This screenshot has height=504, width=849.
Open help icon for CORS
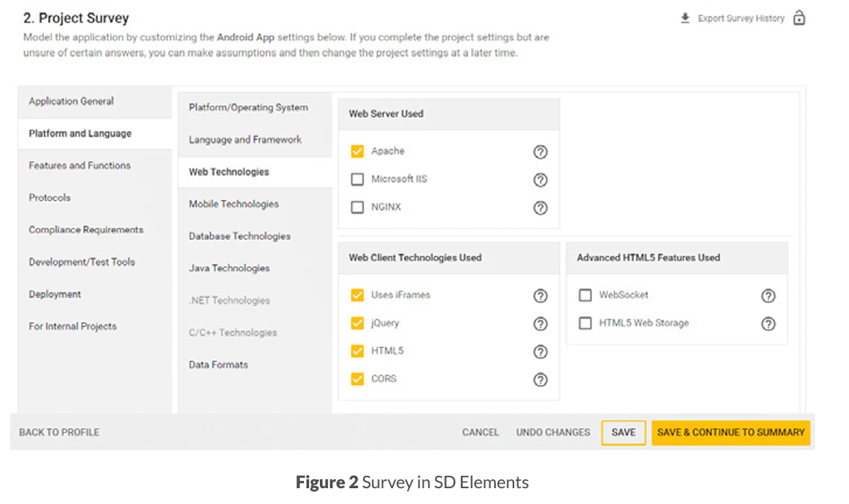coord(540,380)
